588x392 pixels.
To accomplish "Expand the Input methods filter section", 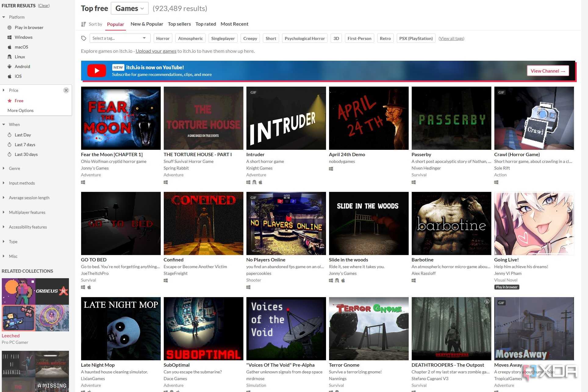I will coord(4,183).
